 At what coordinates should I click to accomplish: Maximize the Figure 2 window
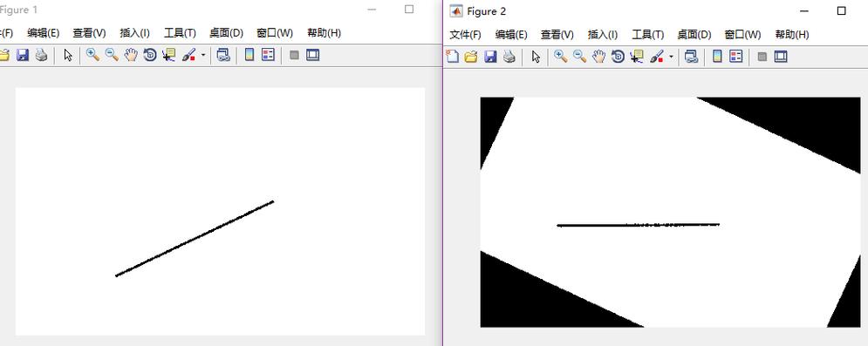tap(842, 10)
